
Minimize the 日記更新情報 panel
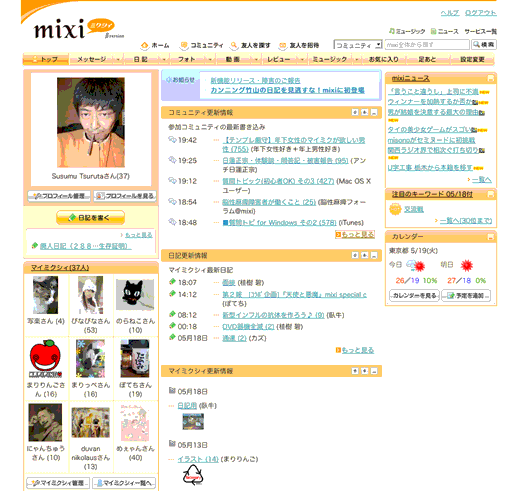click(x=374, y=255)
